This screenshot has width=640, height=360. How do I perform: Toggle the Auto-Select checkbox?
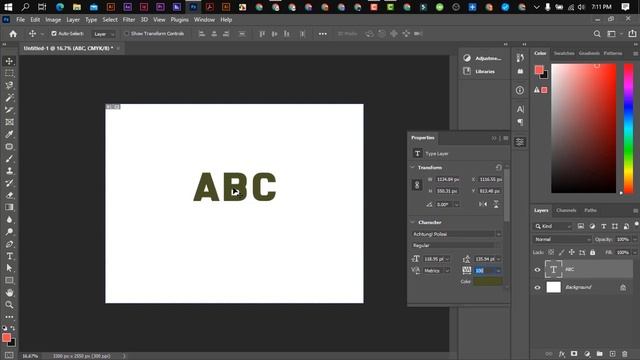coord(54,34)
